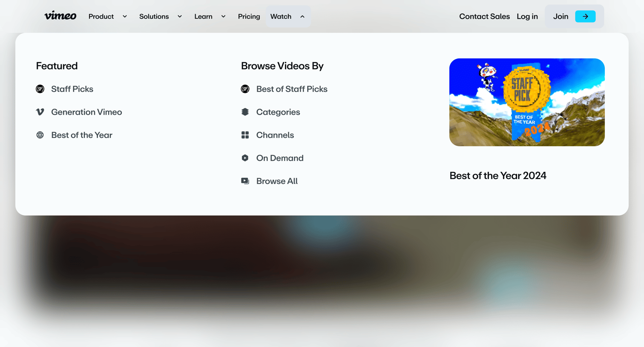Expand the Solutions menu chevron
The width and height of the screenshot is (644, 347).
[x=180, y=17]
